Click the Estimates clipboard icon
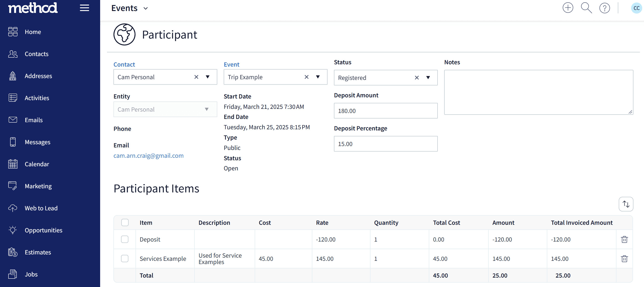Viewport: 644px width, 287px height. click(x=13, y=252)
